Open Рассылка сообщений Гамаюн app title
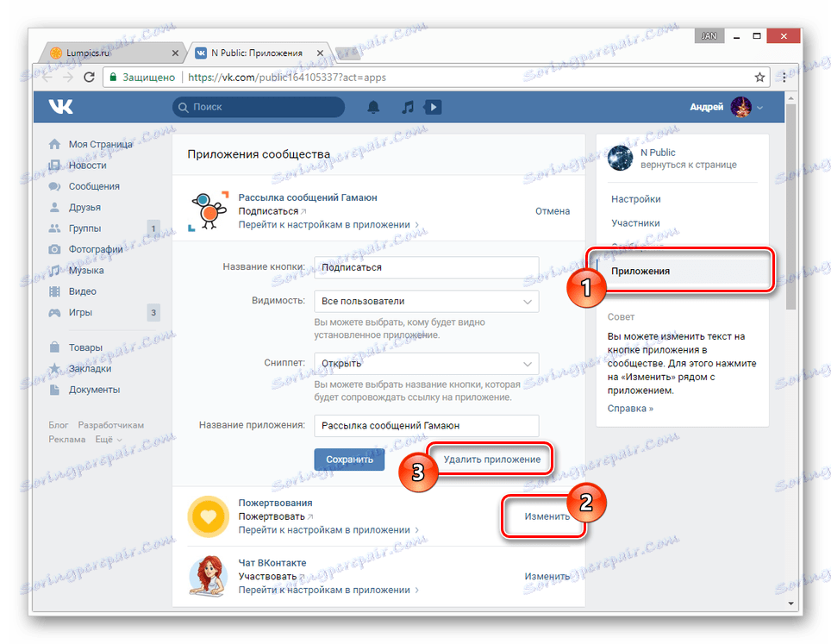This screenshot has width=831, height=644. 308,197
